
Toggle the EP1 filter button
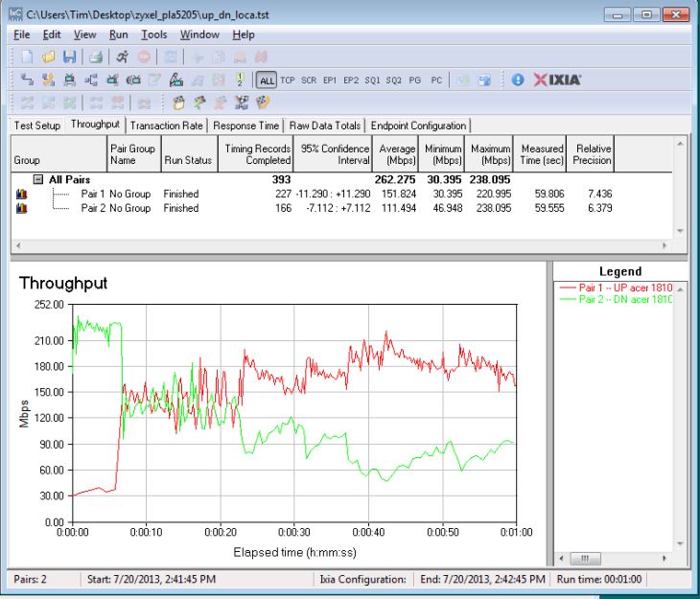coord(330,81)
